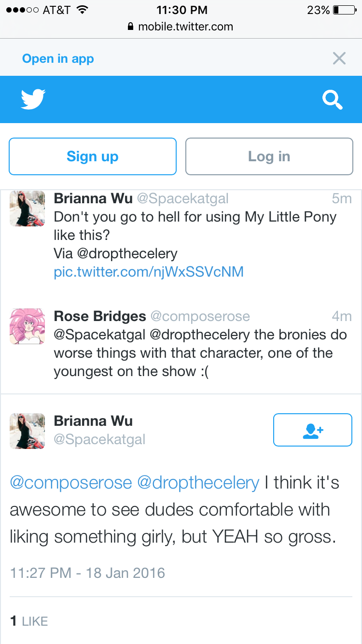Viewport: 362px width, 644px height.
Task: Open Brianna Wu's avatar in main tweet
Action: point(27,431)
